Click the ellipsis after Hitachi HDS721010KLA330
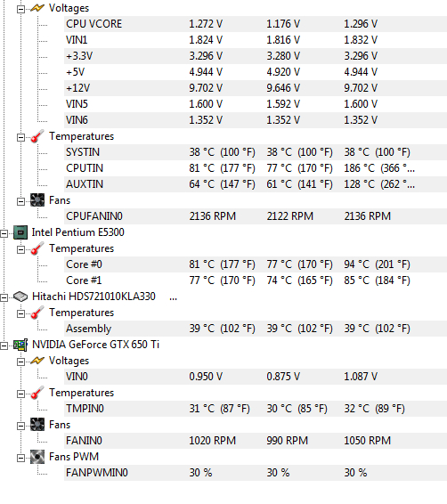Image resolution: width=447 pixels, height=504 pixels. click(174, 299)
